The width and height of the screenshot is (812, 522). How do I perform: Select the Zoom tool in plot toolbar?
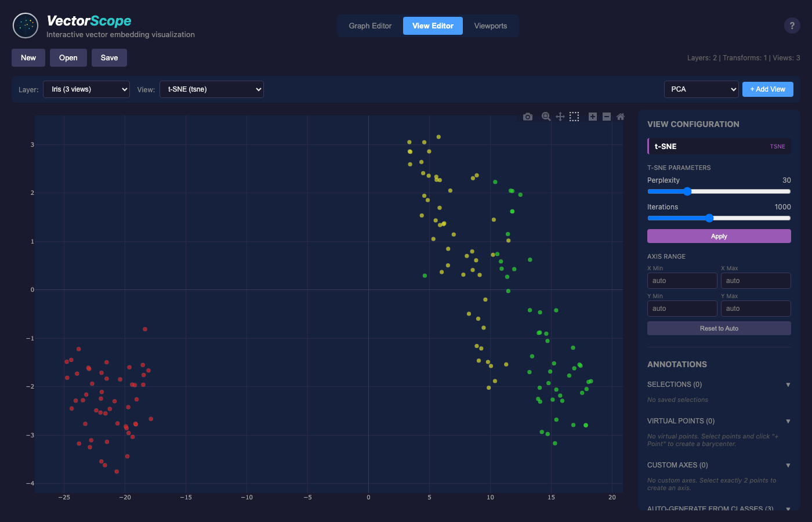(546, 117)
